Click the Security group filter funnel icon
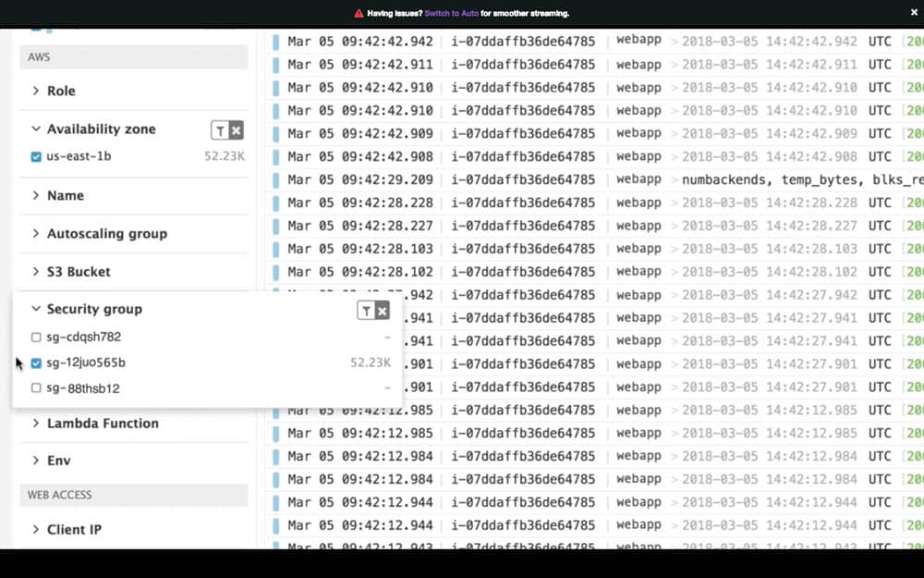Screen dimensions: 924x578 point(366,311)
